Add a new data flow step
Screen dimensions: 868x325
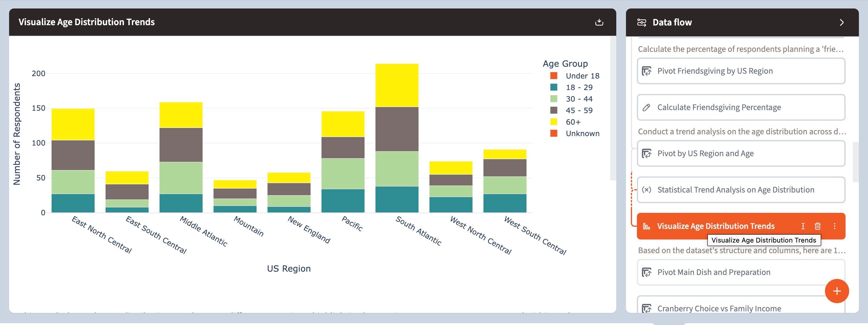pos(837,291)
